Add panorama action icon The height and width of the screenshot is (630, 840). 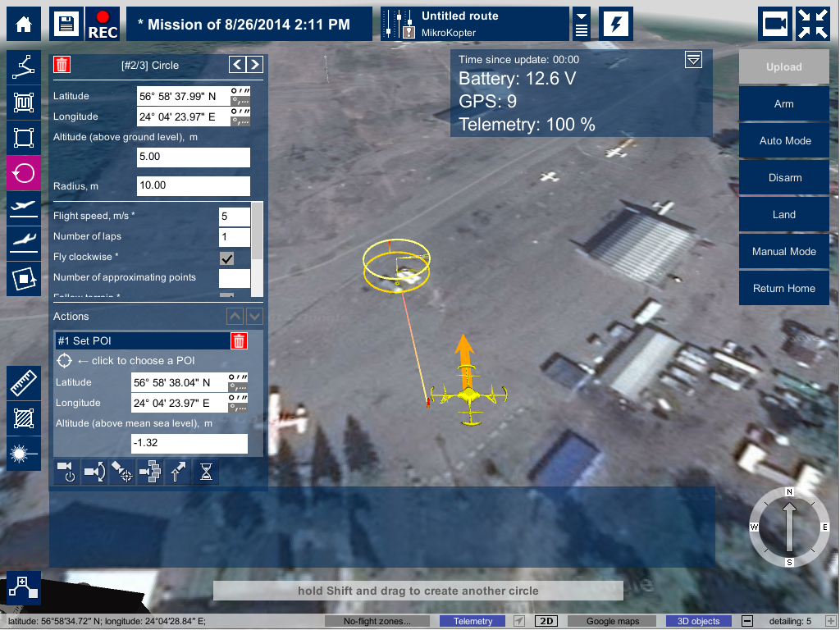tap(150, 472)
